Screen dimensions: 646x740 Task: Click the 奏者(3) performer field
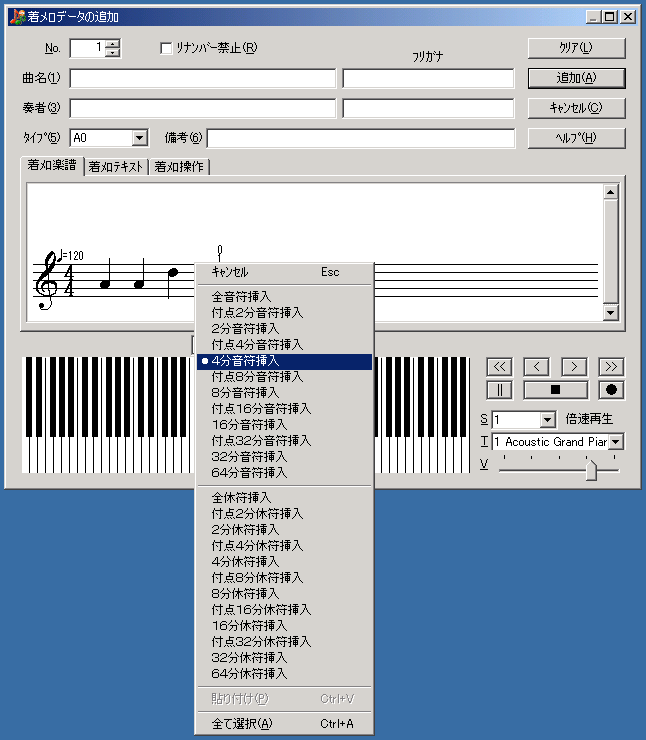click(203, 109)
